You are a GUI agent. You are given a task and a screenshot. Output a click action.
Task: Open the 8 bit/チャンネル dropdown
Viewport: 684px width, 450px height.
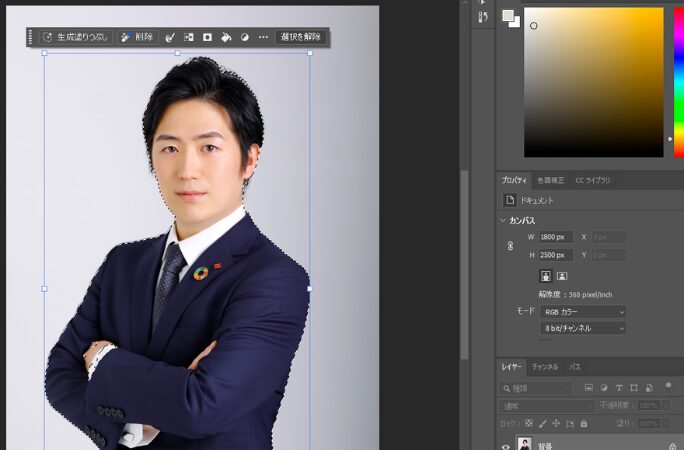coord(584,328)
